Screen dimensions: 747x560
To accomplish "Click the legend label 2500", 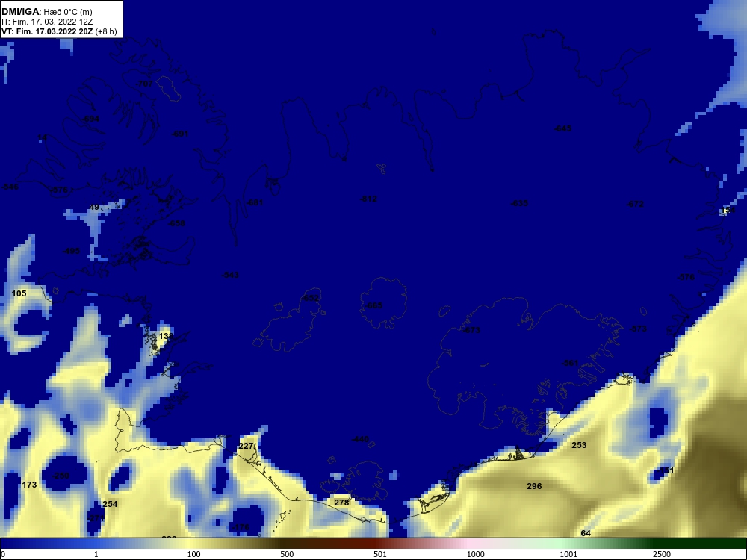I will coord(662,554).
